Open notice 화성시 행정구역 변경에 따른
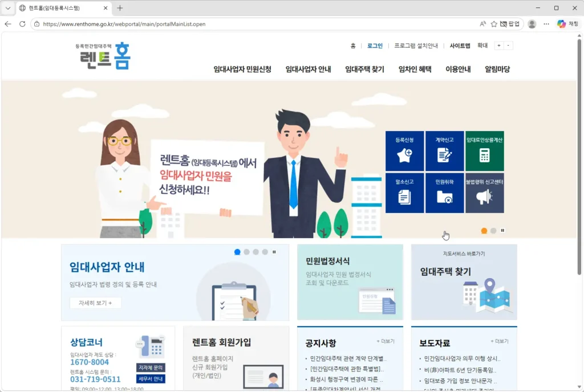This screenshot has width=584, height=392. tap(346, 379)
